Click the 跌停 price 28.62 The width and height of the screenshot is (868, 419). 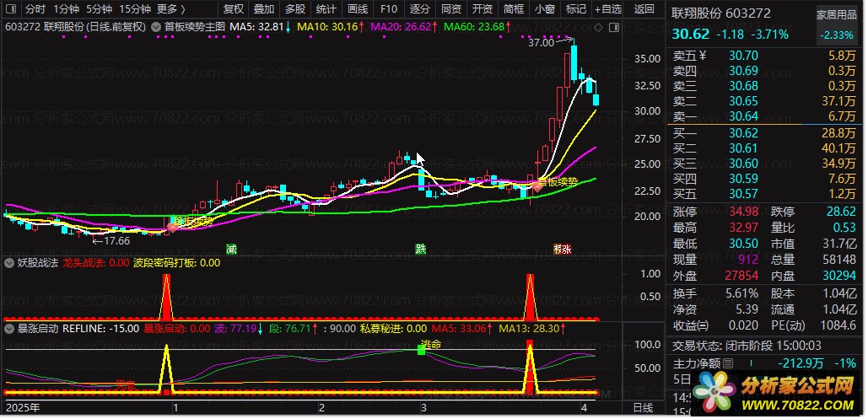click(841, 212)
